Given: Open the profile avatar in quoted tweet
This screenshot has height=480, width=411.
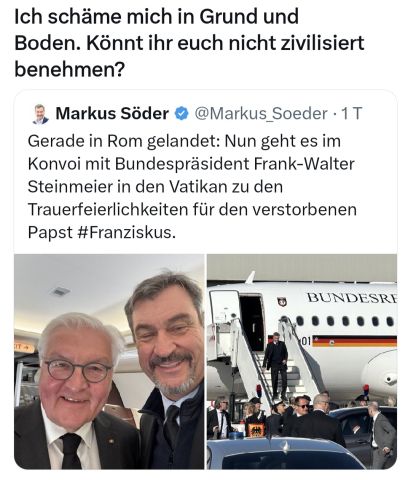Looking at the screenshot, I should tap(40, 114).
